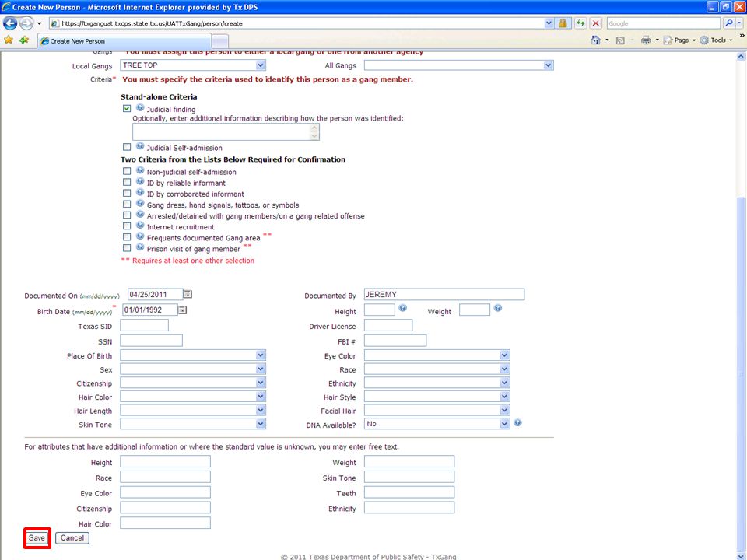
Task: Open the Tools menu in toolbar
Action: point(717,40)
